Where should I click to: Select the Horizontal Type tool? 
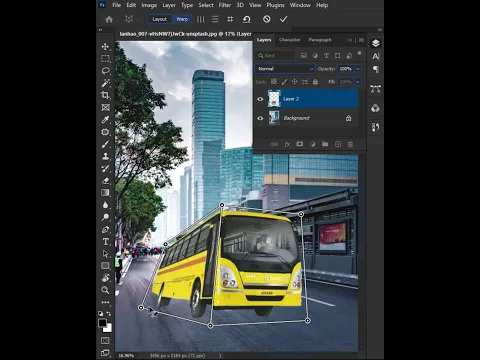105,241
